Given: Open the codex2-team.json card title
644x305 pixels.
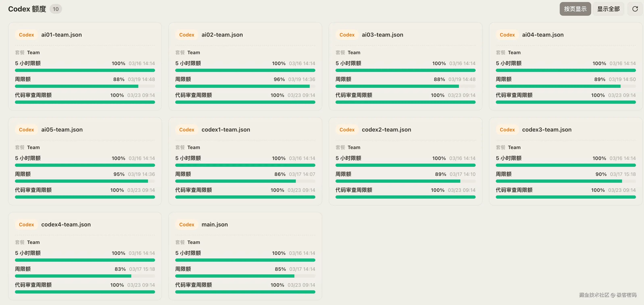Looking at the screenshot, I should (386, 130).
